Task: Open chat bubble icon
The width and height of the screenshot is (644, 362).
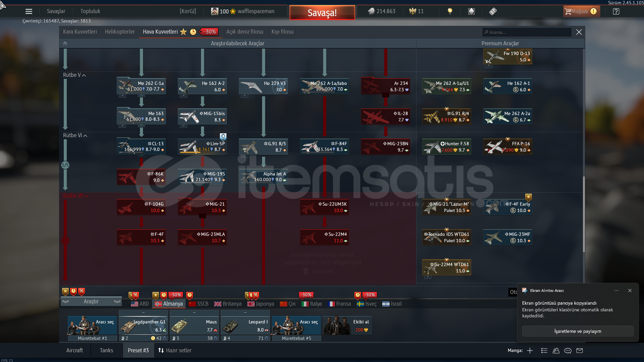Action: [568, 351]
